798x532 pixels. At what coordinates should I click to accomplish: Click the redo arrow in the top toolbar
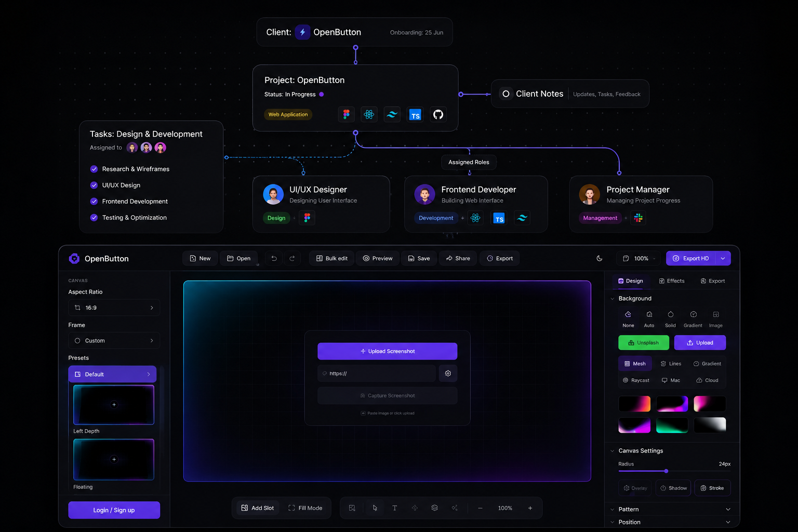292,258
